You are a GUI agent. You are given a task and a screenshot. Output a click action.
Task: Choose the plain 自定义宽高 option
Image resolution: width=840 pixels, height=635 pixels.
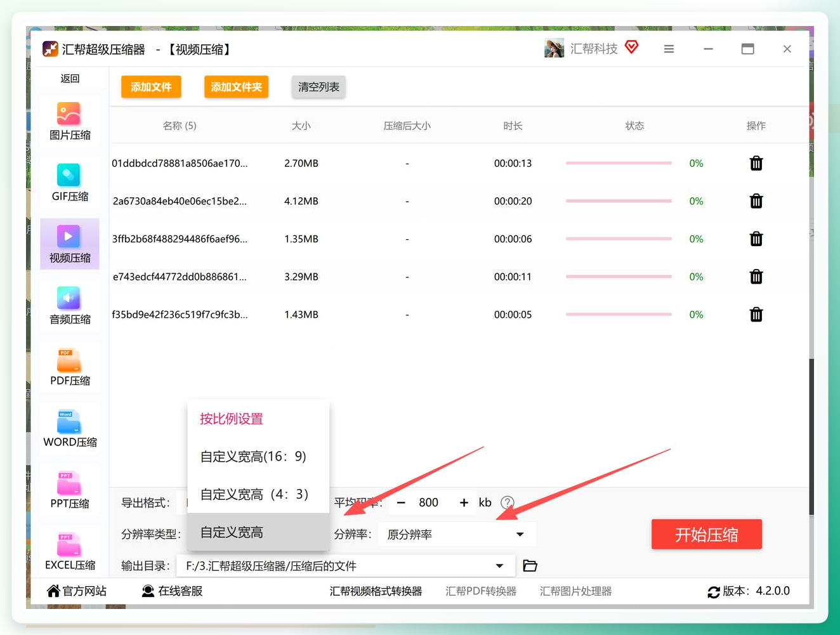click(258, 532)
